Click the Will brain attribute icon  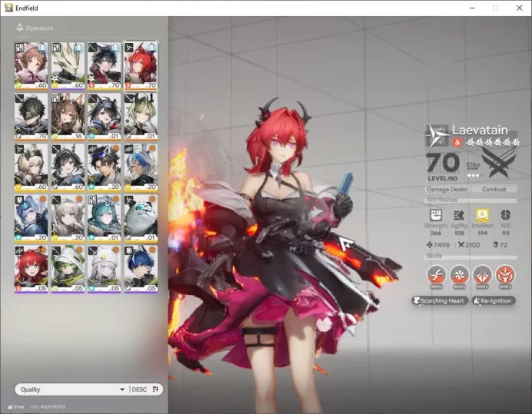[506, 215]
